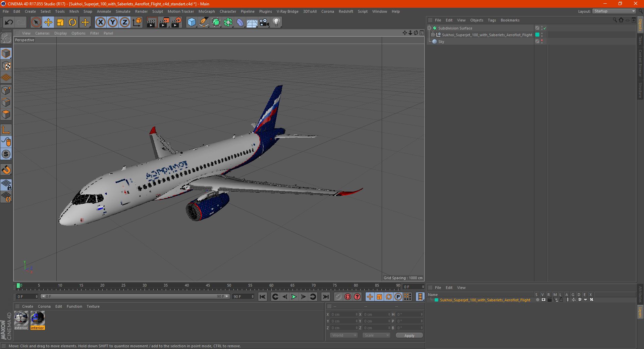
Task: Toggle coordinate system icon
Action: [137, 22]
